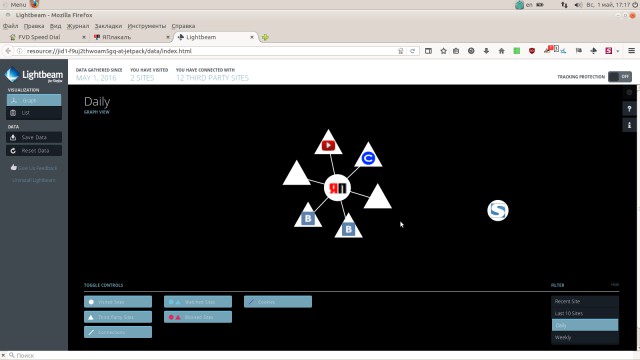This screenshot has height=360, width=640.
Task: Click the Uninstall Lightbeam link
Action: pyautogui.click(x=34, y=180)
